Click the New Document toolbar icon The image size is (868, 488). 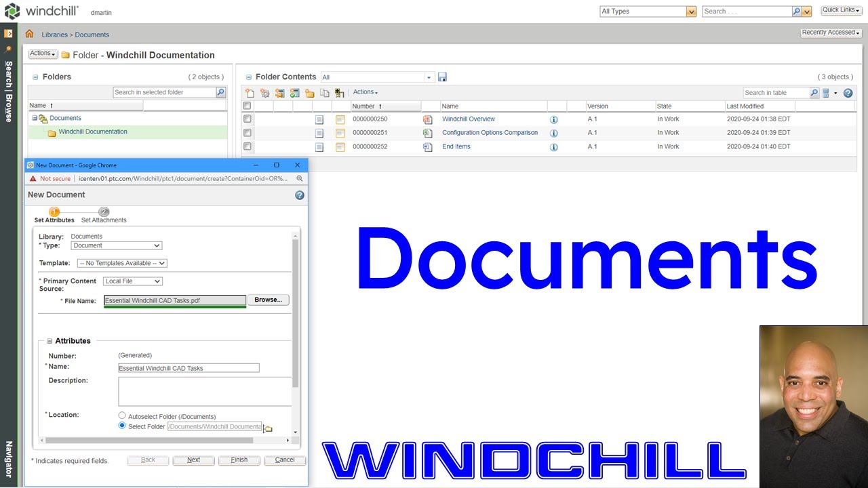click(250, 93)
